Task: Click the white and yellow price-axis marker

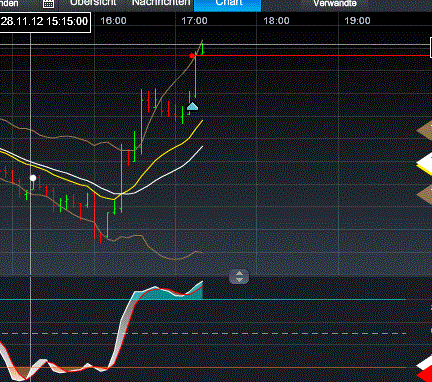Action: pyautogui.click(x=424, y=164)
